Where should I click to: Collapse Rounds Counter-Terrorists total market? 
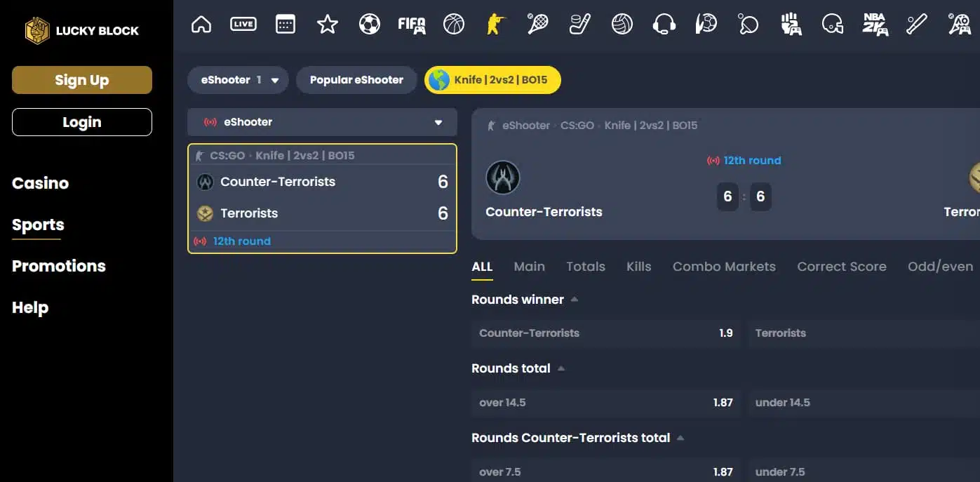(680, 438)
